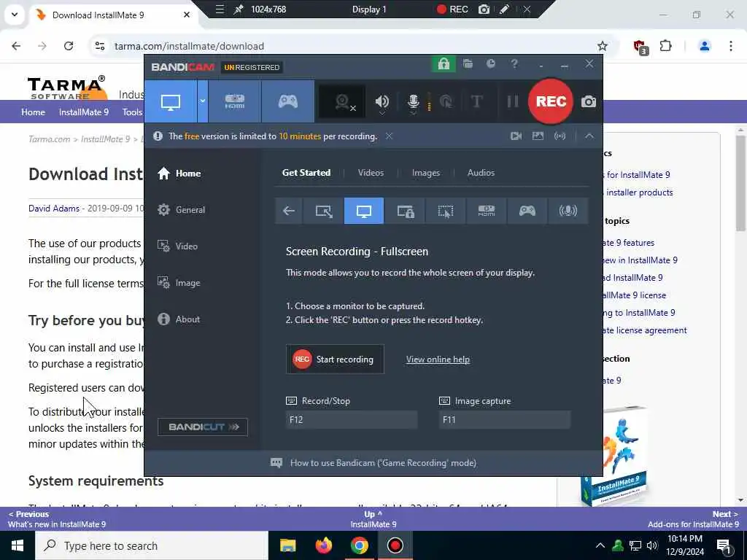Viewport: 747px width, 560px height.
Task: Open Chrome extensions puzzle icon
Action: [x=665, y=46]
